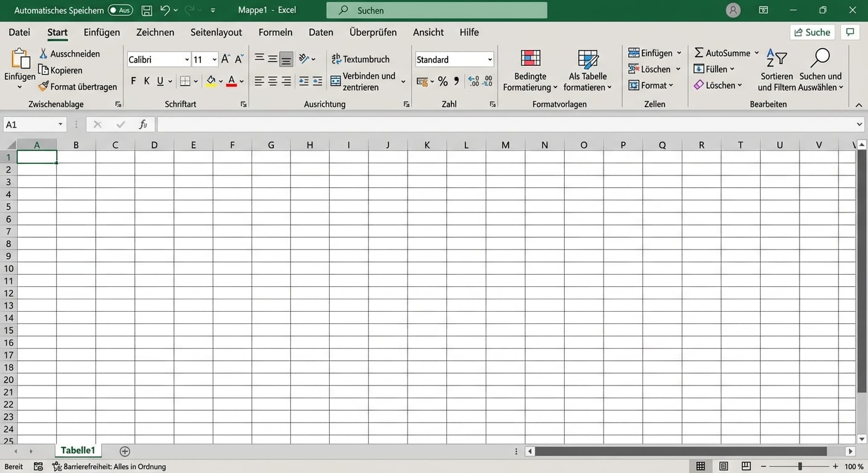
Task: Remove a decimal place
Action: click(x=488, y=81)
